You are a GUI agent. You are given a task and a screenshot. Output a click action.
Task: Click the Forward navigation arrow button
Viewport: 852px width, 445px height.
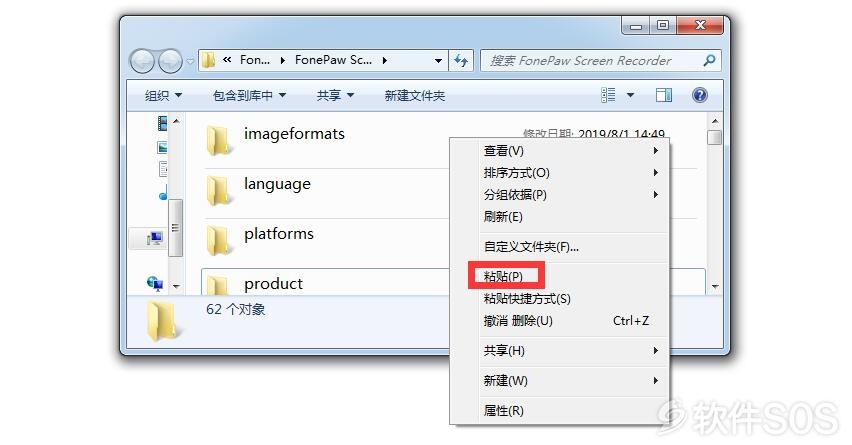pyautogui.click(x=170, y=61)
